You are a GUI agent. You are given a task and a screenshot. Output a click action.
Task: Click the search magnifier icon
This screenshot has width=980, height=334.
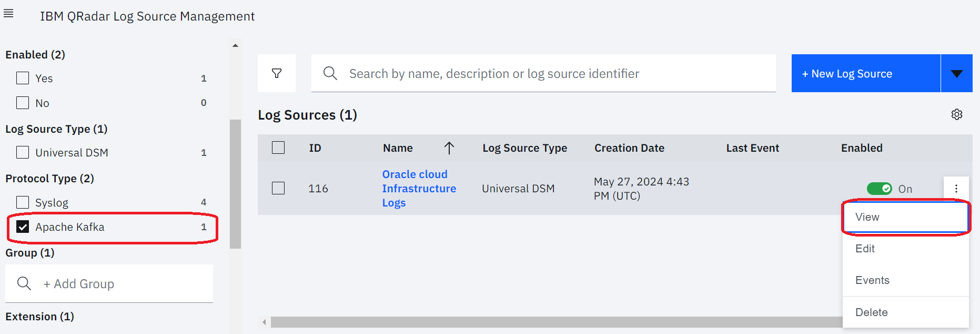[x=330, y=73]
